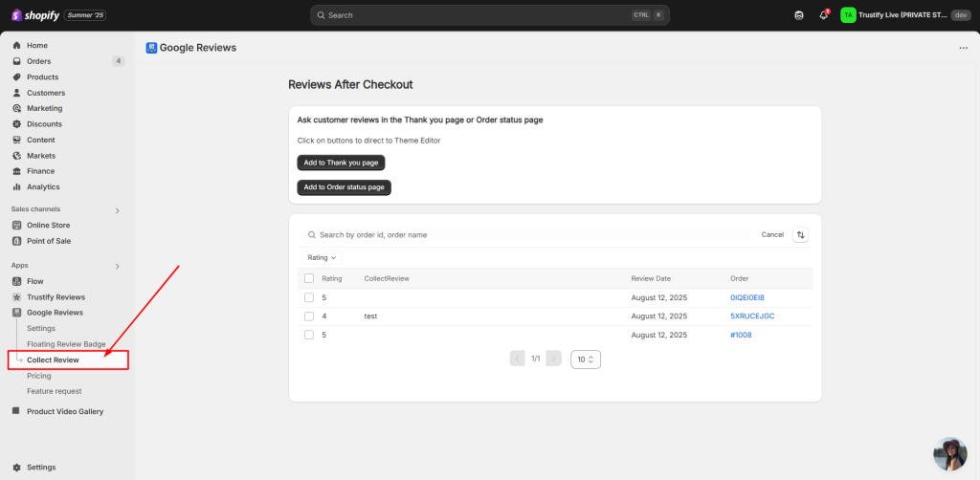Select the Products tag icon
Image resolution: width=980 pixels, height=480 pixels.
tap(17, 76)
